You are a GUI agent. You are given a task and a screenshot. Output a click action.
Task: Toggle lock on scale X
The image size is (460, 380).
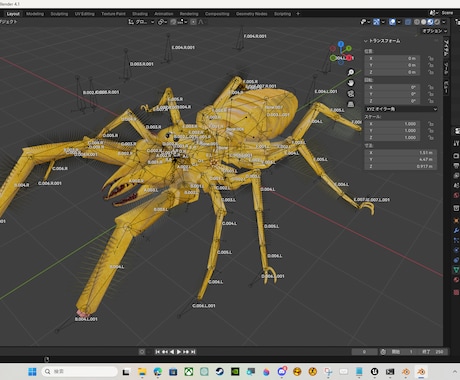click(x=431, y=124)
